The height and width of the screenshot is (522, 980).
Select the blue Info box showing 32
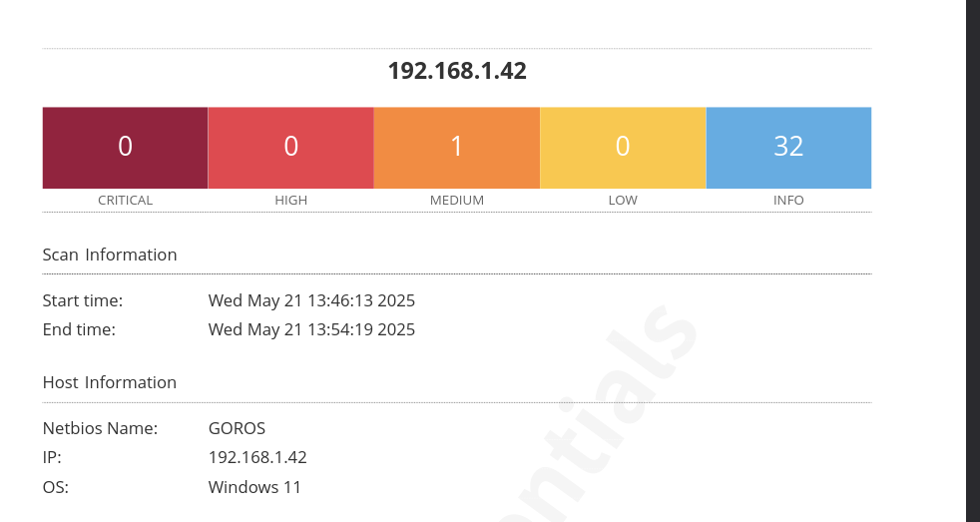point(788,147)
